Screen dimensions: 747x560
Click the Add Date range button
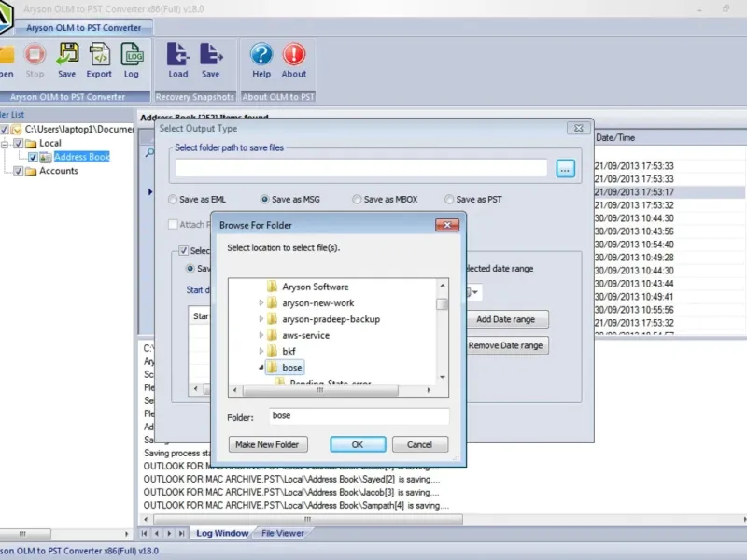coord(505,319)
